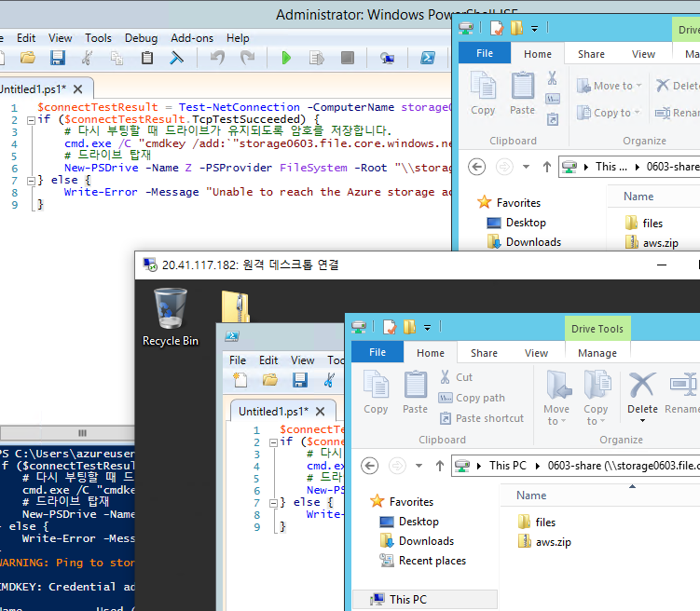The image size is (700, 611).
Task: Drive Tools contextual tab in lower Explorer
Action: 597,329
